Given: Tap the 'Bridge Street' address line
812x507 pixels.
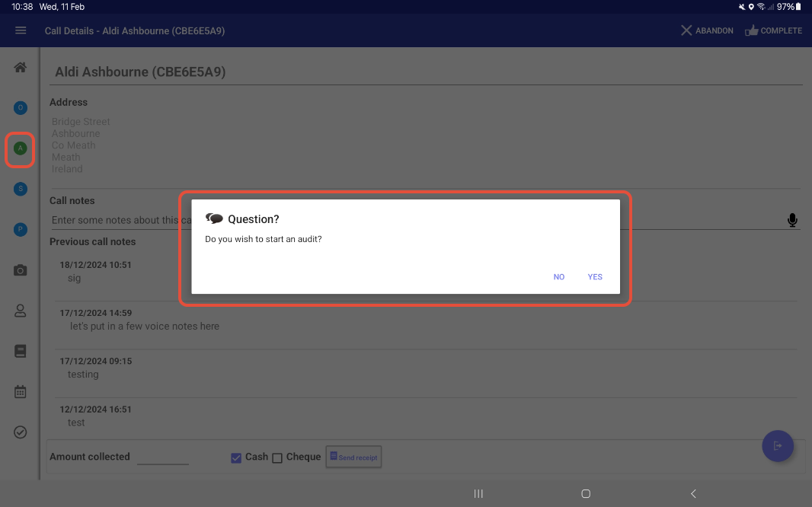Looking at the screenshot, I should pos(81,122).
